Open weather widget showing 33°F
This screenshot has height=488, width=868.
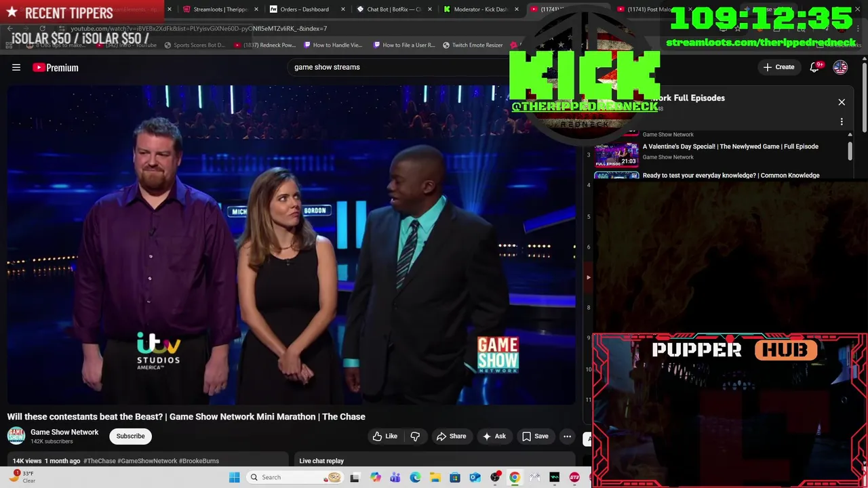23,477
